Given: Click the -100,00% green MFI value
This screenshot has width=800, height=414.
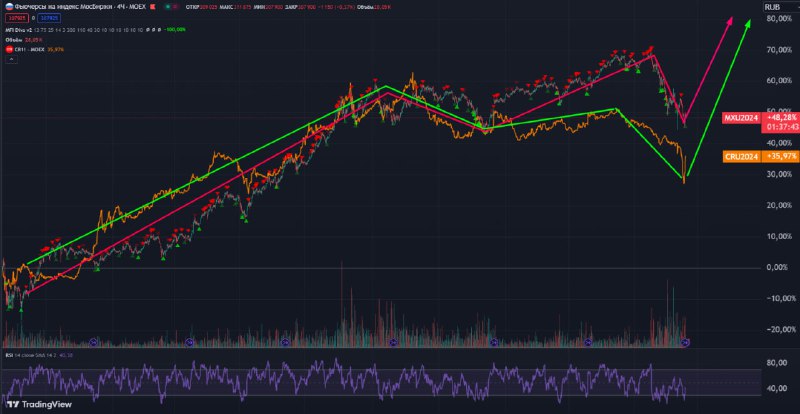Looking at the screenshot, I should tap(174, 30).
